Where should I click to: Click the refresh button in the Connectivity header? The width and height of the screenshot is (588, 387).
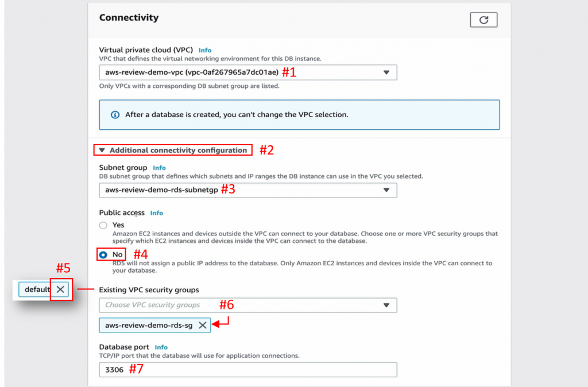pyautogui.click(x=483, y=20)
